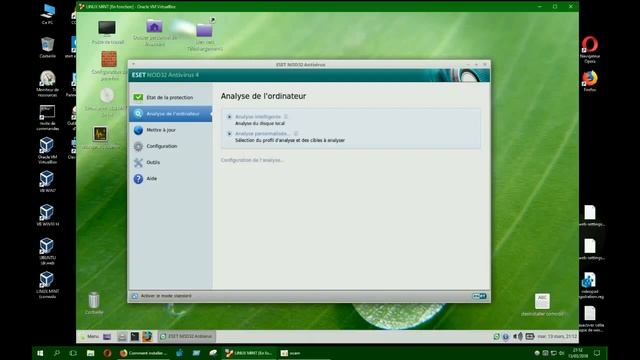
Task: Open Poste de travail desktop icon
Action: coord(107,33)
